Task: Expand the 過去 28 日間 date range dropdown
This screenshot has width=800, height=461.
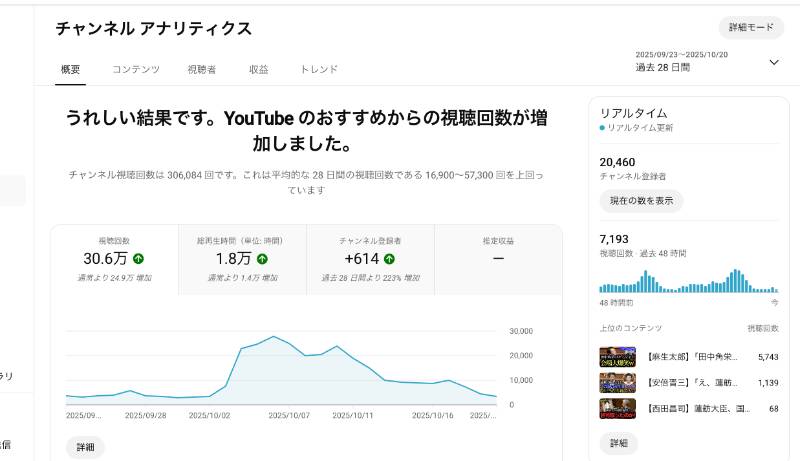Action: pyautogui.click(x=707, y=62)
